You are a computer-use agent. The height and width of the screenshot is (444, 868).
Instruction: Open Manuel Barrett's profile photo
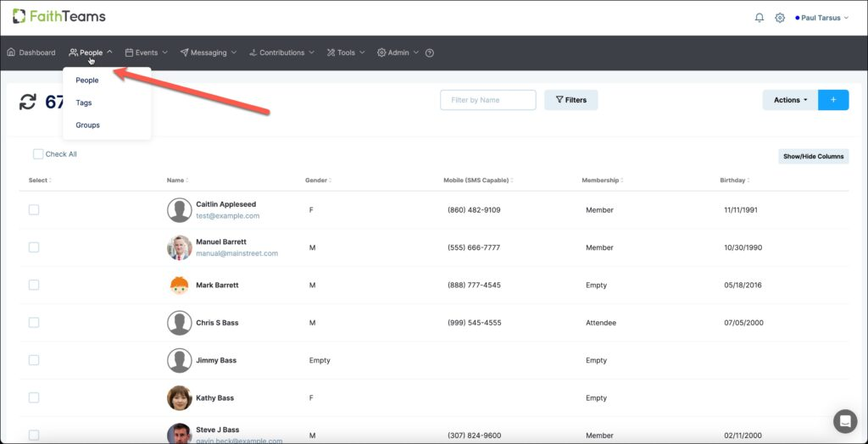(180, 247)
